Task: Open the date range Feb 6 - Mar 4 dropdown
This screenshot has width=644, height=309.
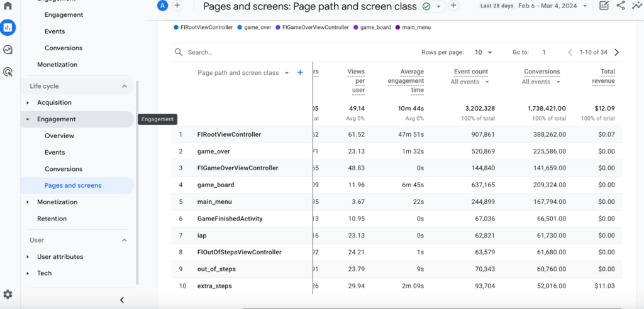Action: click(552, 6)
